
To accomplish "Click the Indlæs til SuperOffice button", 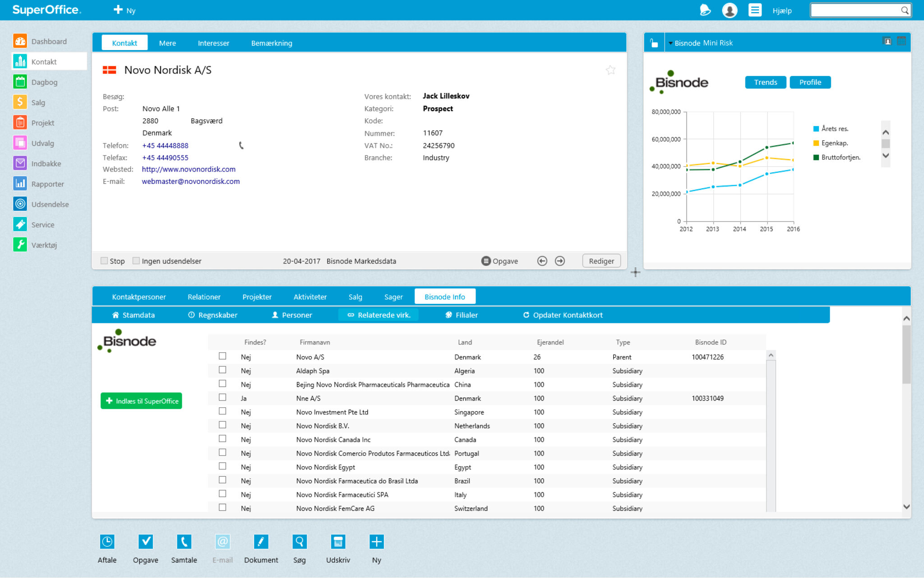I will pos(141,401).
